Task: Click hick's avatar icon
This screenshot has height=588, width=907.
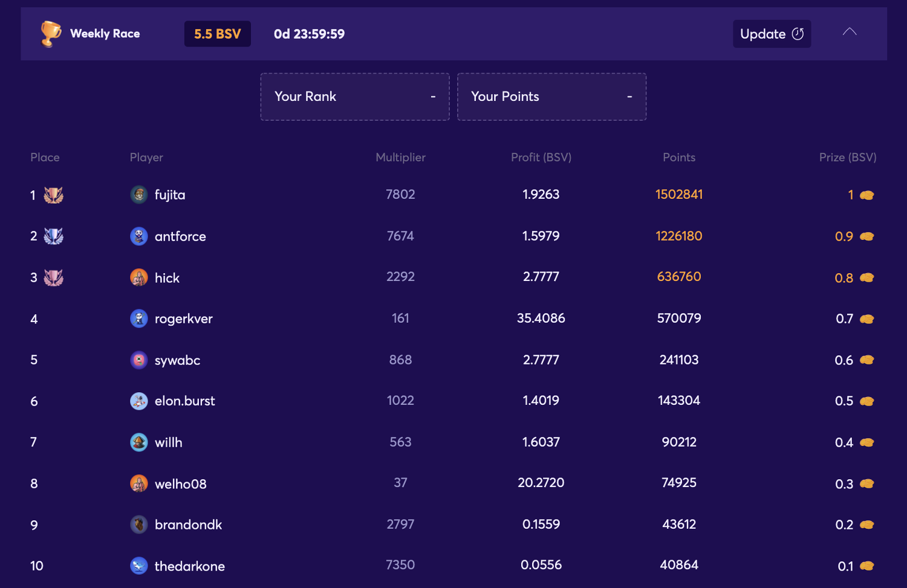Action: coord(139,277)
